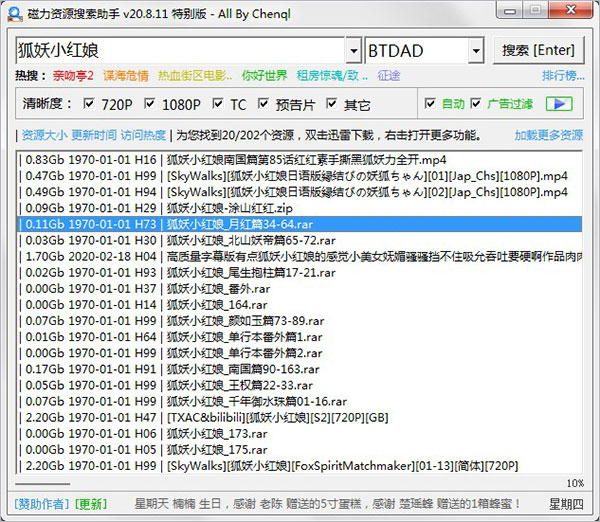Open the 排行榜 ranking link
Viewport: 600px width, 522px height.
click(x=563, y=76)
